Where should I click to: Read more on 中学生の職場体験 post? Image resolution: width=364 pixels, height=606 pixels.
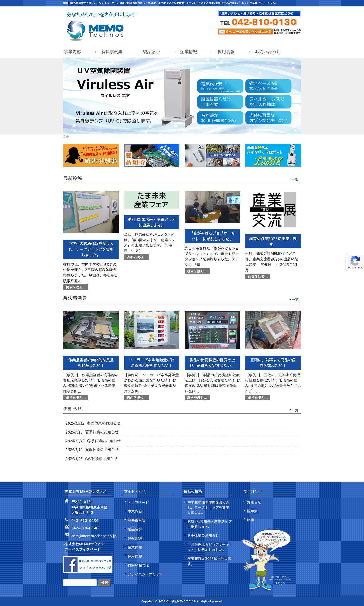click(76, 287)
